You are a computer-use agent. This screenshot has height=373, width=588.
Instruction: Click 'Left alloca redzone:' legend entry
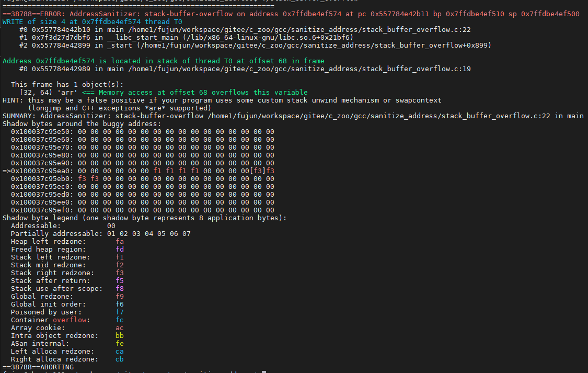pos(52,352)
